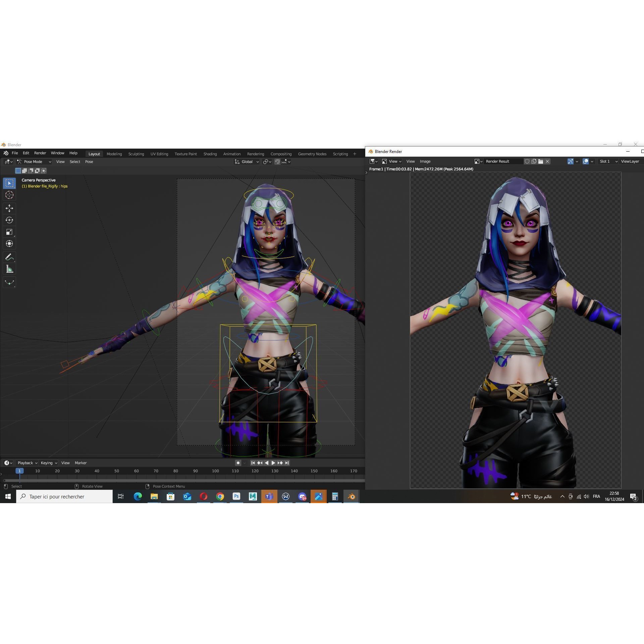
Task: Browse linked image dropdown in Render window
Action: point(478,161)
